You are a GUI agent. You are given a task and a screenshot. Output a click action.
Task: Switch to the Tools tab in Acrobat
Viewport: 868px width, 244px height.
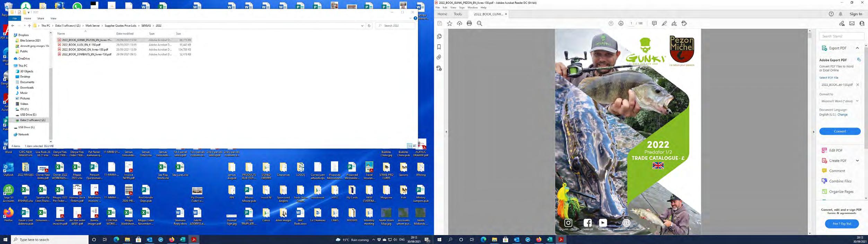(458, 14)
